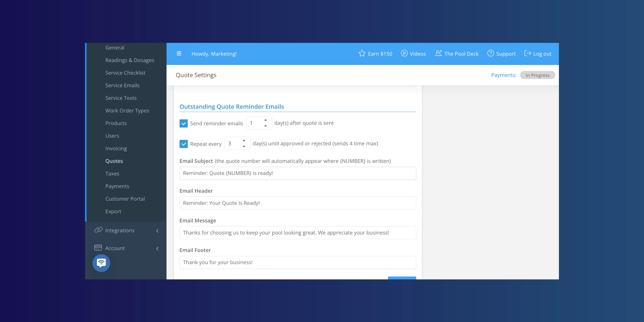Image resolution: width=644 pixels, height=322 pixels.
Task: Increase days after quote is sent
Action: pyautogui.click(x=265, y=120)
